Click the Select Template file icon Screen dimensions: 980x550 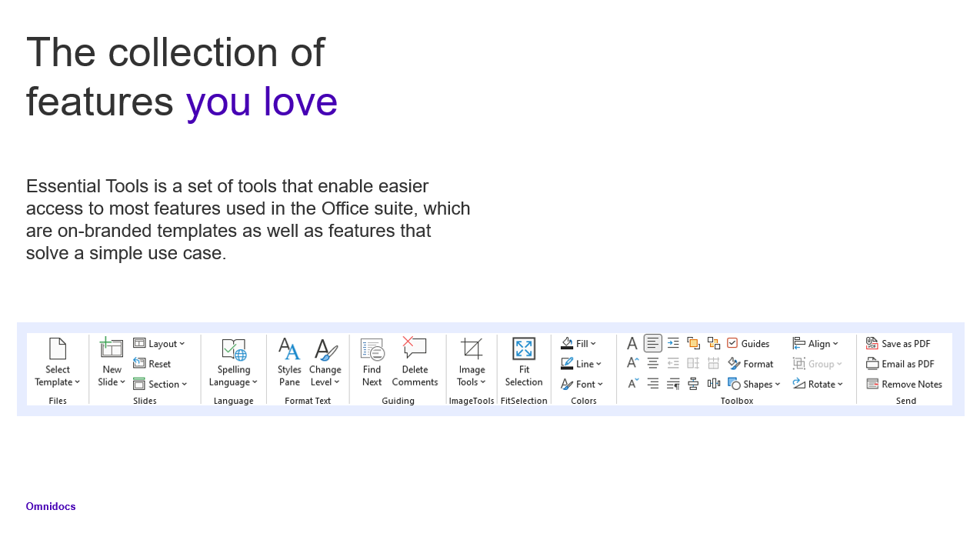(x=58, y=348)
